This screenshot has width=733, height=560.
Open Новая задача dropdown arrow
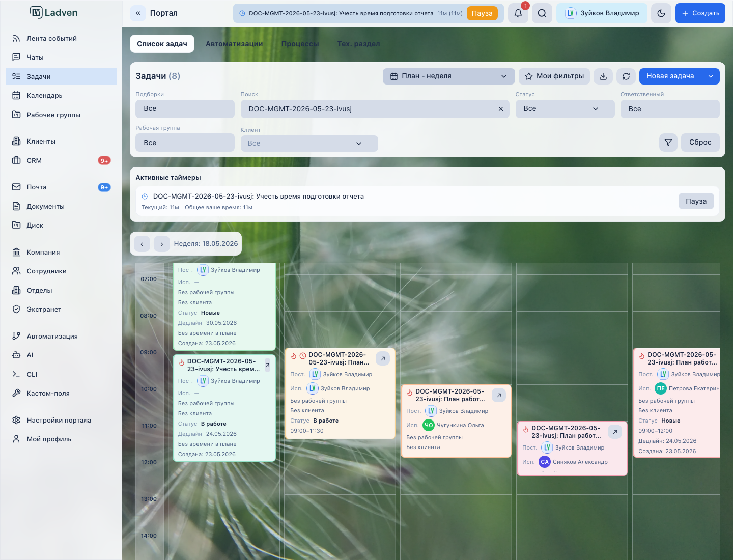[x=711, y=76]
